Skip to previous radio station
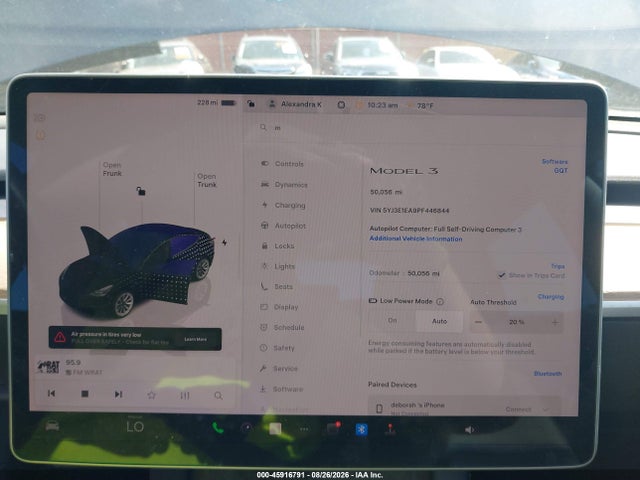Viewport: 640px width, 480px height. (51, 393)
